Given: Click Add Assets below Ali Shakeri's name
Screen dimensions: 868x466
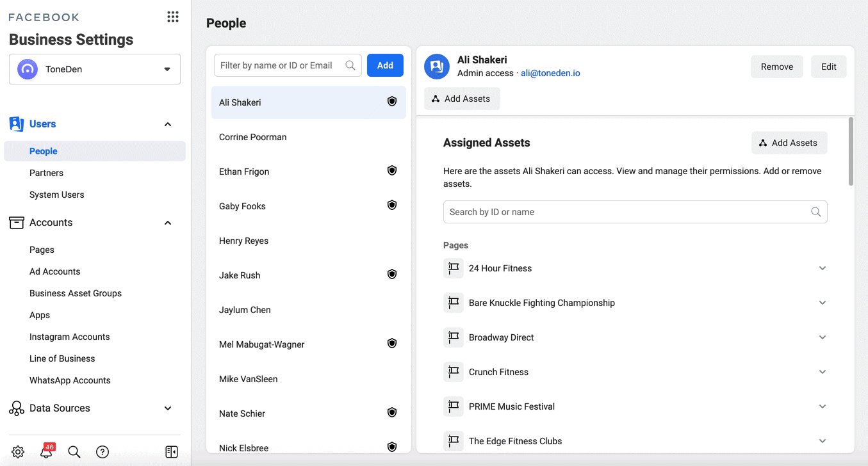Looking at the screenshot, I should [462, 99].
